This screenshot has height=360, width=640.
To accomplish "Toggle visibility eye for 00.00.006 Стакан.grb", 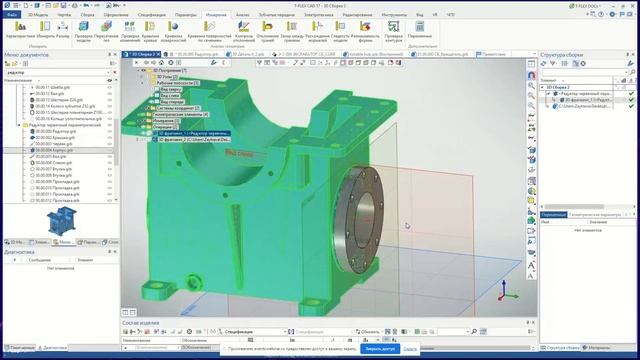I will [109, 163].
